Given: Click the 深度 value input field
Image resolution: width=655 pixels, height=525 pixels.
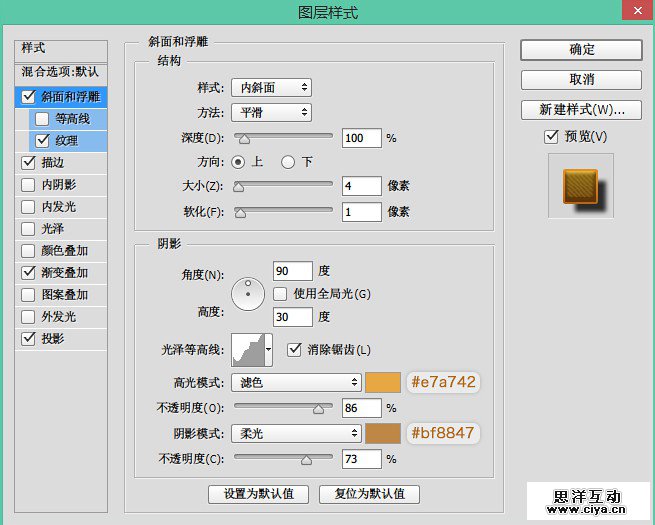Looking at the screenshot, I should pos(360,138).
